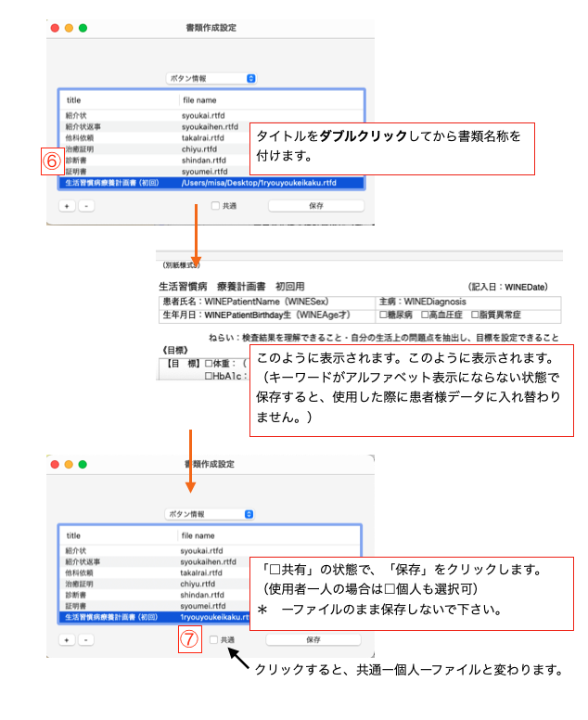Click the 保存 button in the upper dialog
This screenshot has height=720, width=588.
(x=315, y=206)
